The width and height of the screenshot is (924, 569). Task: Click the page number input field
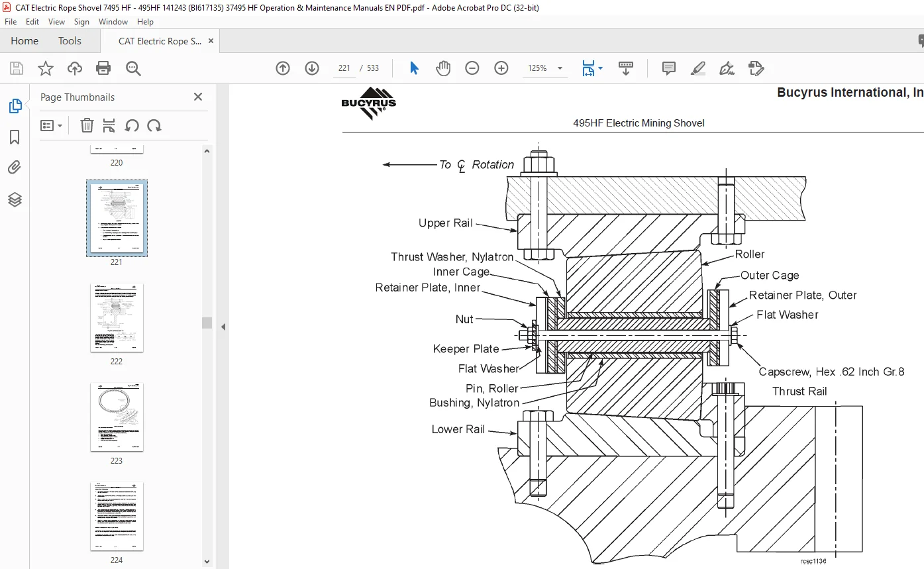[344, 68]
